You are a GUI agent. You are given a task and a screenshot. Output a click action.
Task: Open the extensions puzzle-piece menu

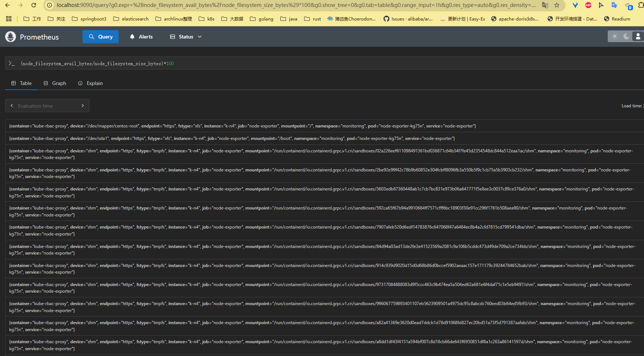click(x=641, y=5)
